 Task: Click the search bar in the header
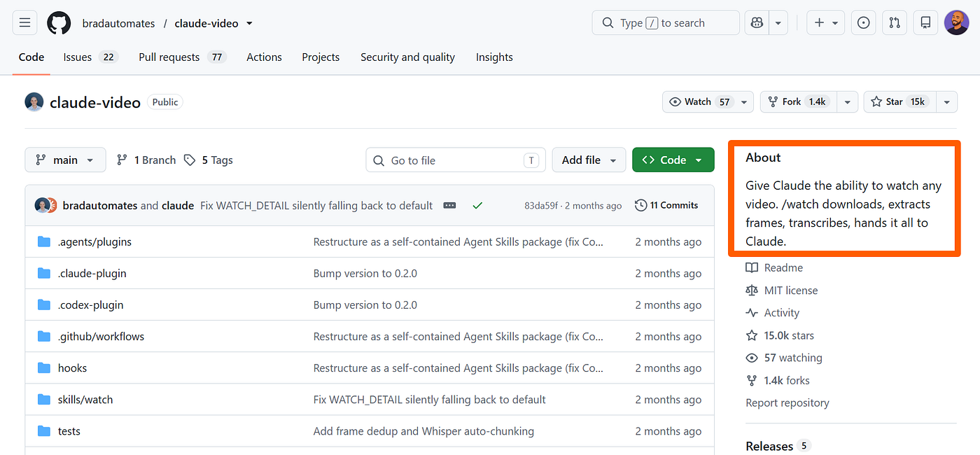pyautogui.click(x=666, y=23)
